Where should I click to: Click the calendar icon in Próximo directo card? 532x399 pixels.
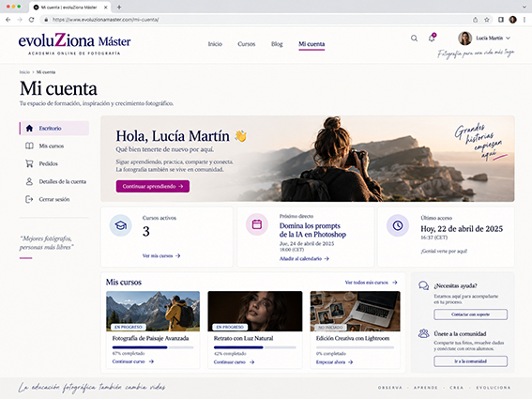pos(257,224)
